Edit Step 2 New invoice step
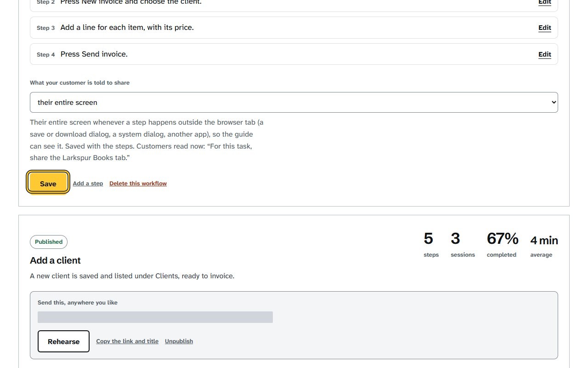Screen dimensions: 588x368 tap(544, 2)
